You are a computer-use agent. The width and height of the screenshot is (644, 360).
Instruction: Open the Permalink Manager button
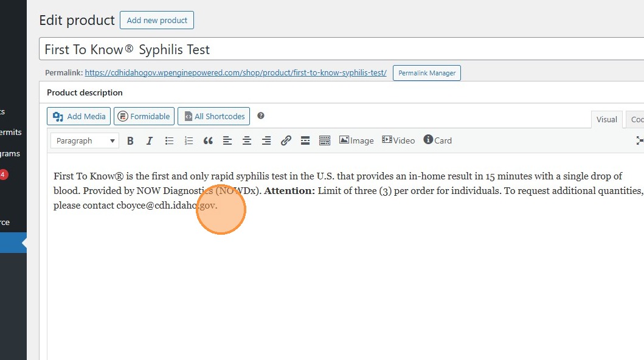click(427, 73)
